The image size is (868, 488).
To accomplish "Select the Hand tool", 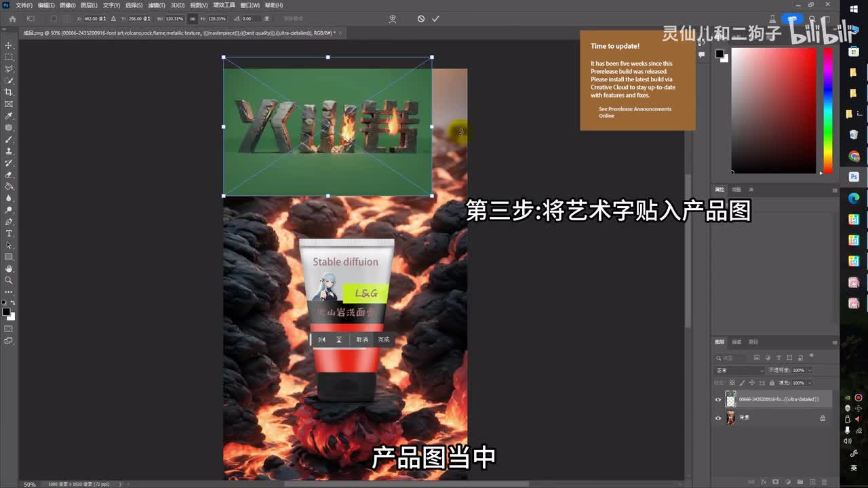I will pos(9,268).
